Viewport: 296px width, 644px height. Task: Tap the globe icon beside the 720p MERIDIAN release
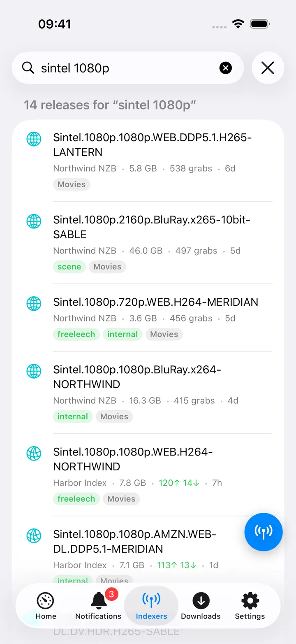34,304
